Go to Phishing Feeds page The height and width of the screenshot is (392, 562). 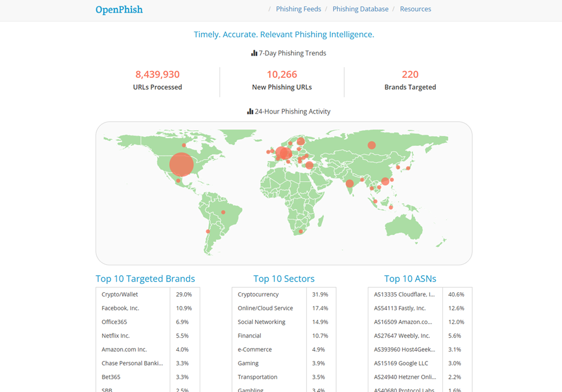[x=298, y=9]
